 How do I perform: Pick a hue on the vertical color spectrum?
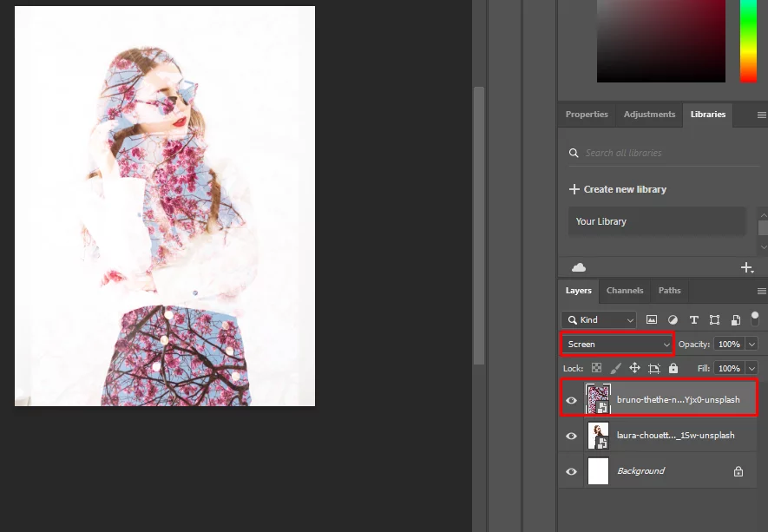point(750,39)
